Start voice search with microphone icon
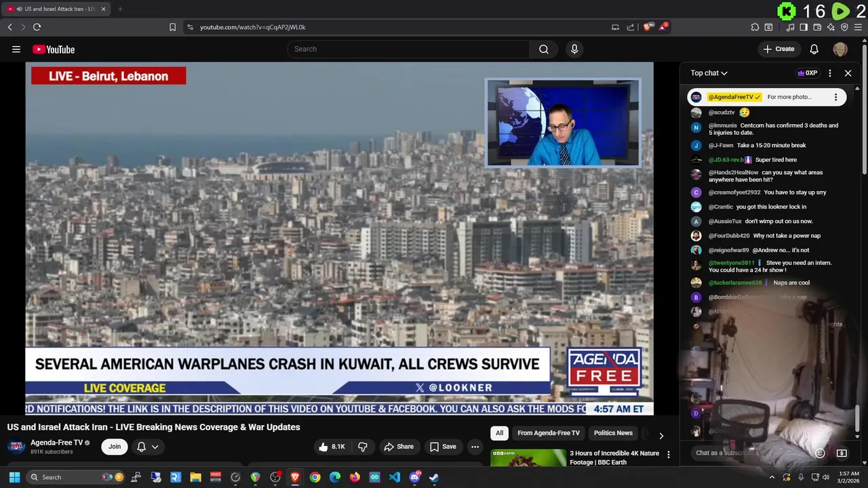This screenshot has width=868, height=488. (574, 49)
